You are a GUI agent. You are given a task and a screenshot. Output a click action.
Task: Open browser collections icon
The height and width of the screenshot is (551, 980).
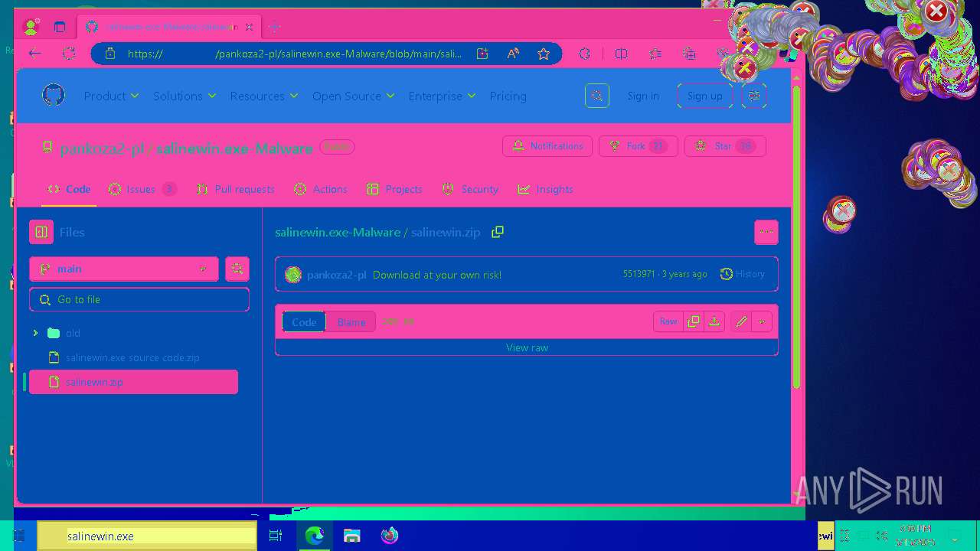(689, 54)
